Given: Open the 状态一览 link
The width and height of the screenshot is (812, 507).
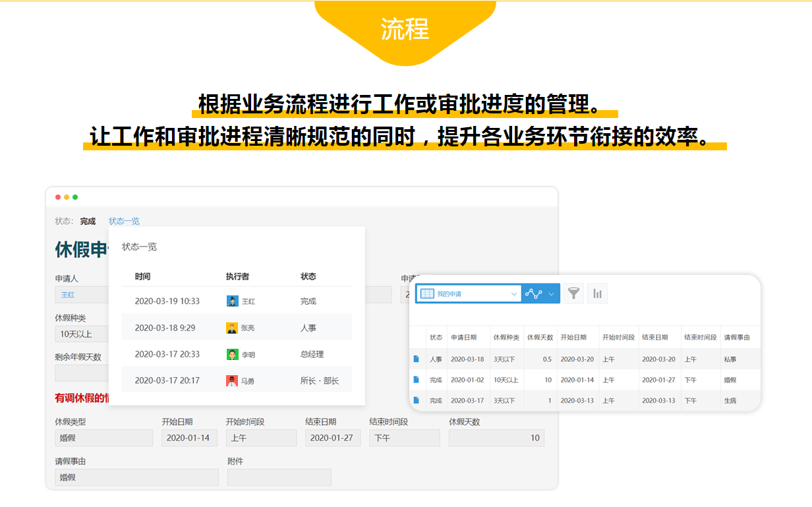Looking at the screenshot, I should (x=124, y=222).
